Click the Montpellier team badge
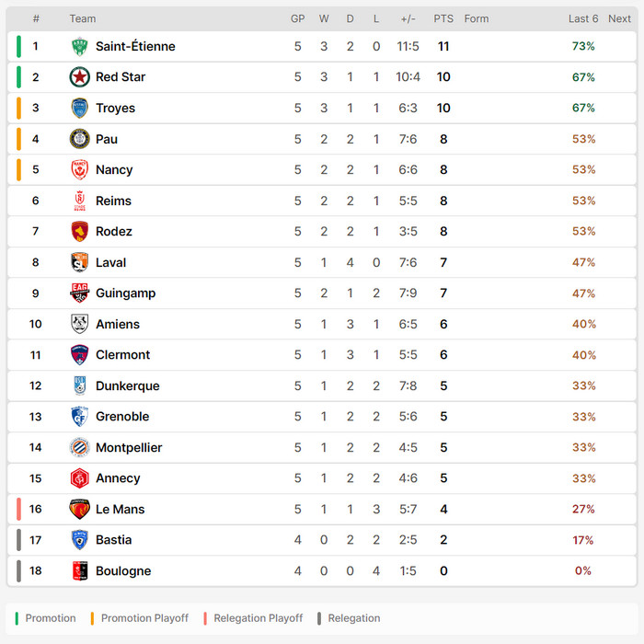Screen dimensions: 644x644 pos(80,448)
